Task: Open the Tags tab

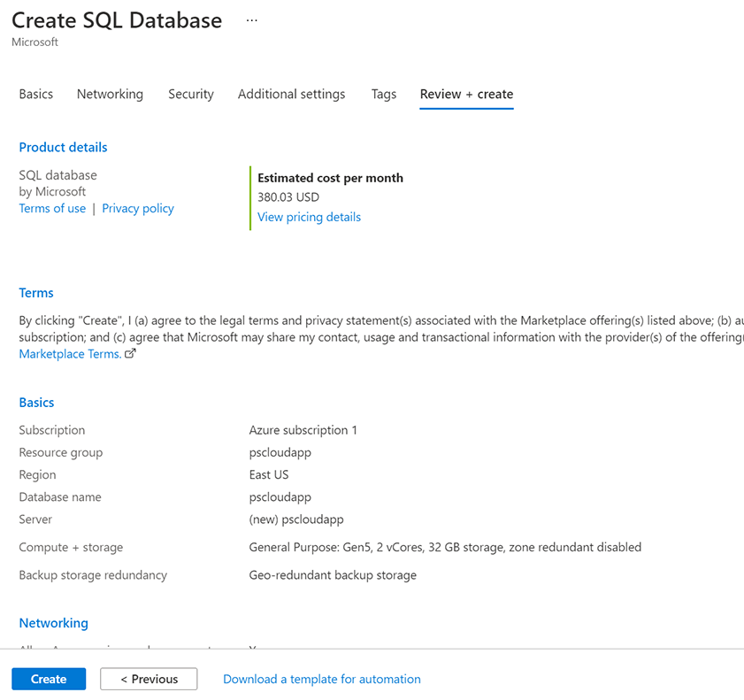Action: click(x=384, y=94)
